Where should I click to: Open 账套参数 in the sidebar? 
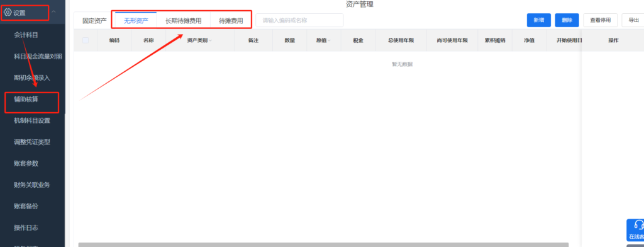click(x=26, y=163)
